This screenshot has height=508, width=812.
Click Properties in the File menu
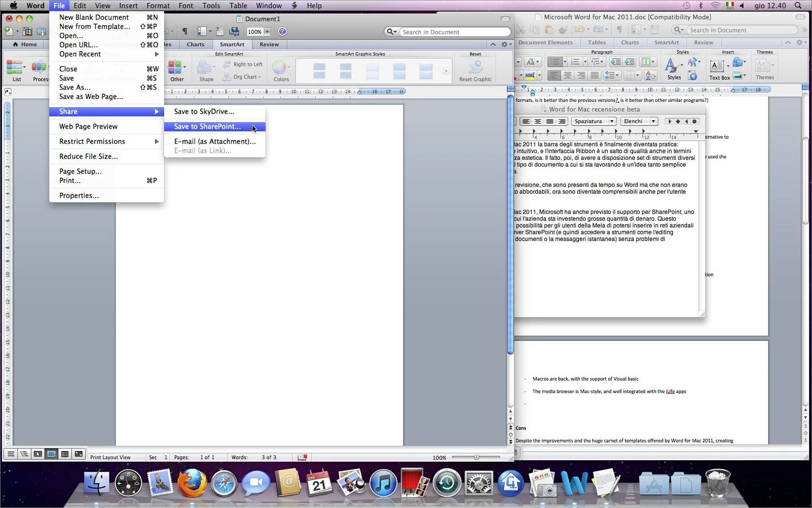click(106, 196)
